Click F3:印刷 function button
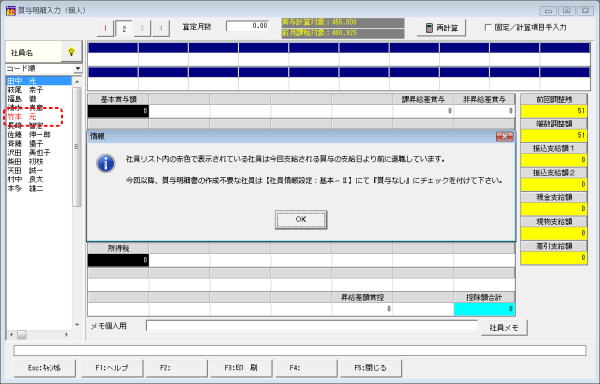 (x=241, y=368)
